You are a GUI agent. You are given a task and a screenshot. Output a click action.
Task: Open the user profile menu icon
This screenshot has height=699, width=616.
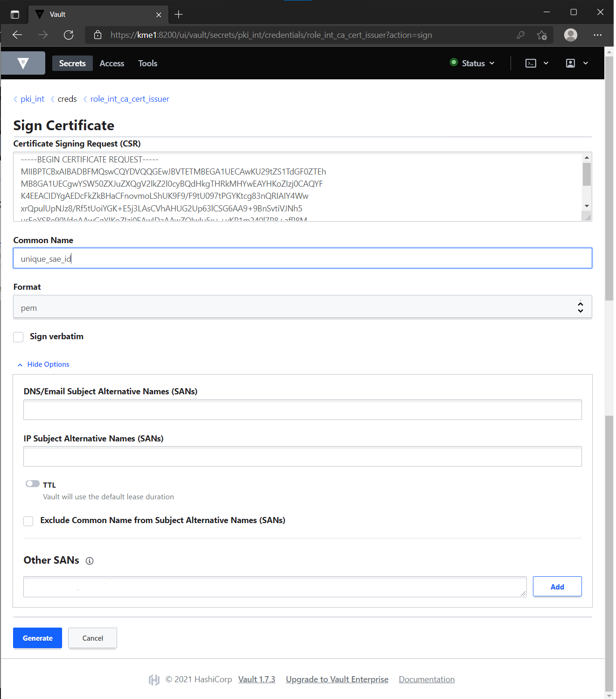coord(570,63)
